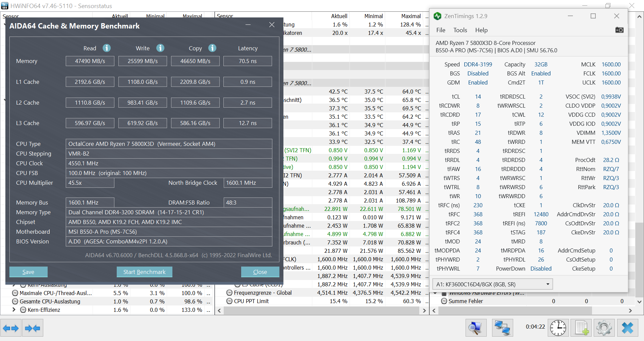Image resolution: width=644 pixels, height=341 pixels.
Task: Click the info icon next to Read
Action: [x=107, y=48]
